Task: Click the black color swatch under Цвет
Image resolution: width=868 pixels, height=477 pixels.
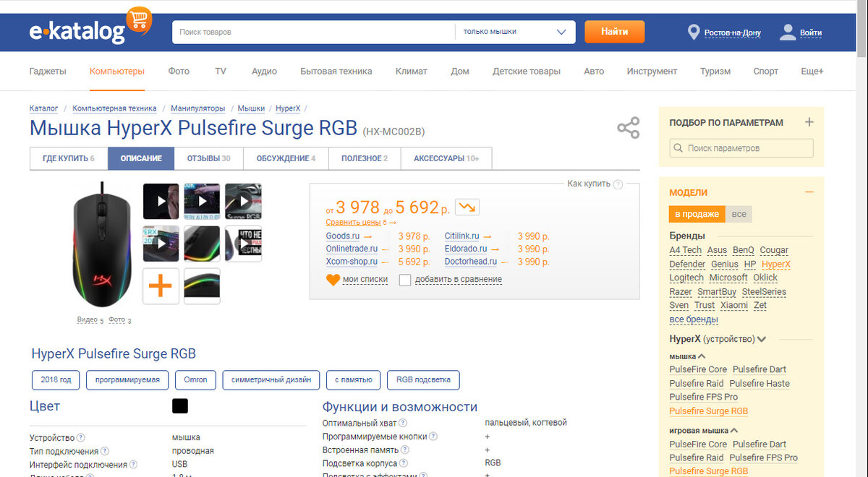Action: coord(180,406)
